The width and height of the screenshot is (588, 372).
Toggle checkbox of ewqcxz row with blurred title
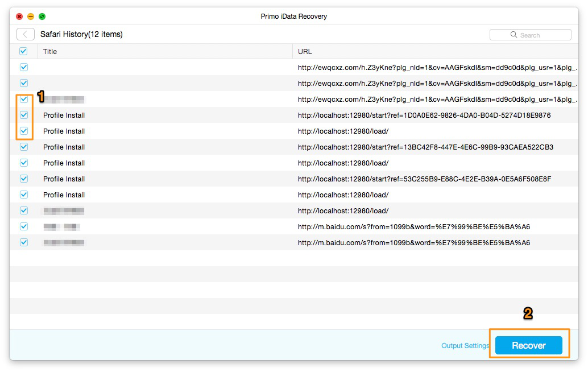(x=24, y=99)
